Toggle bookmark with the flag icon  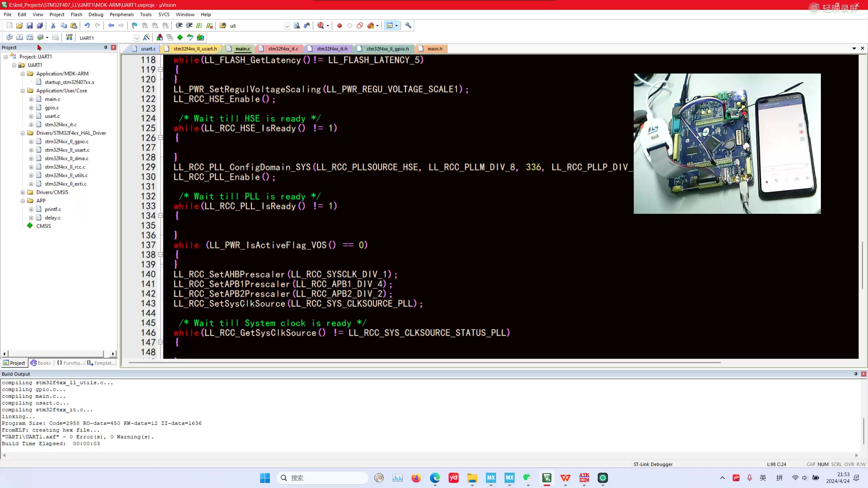pyautogui.click(x=134, y=25)
